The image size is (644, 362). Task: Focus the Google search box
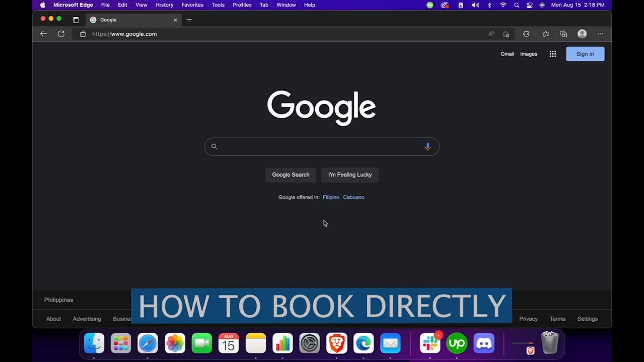pos(321,146)
